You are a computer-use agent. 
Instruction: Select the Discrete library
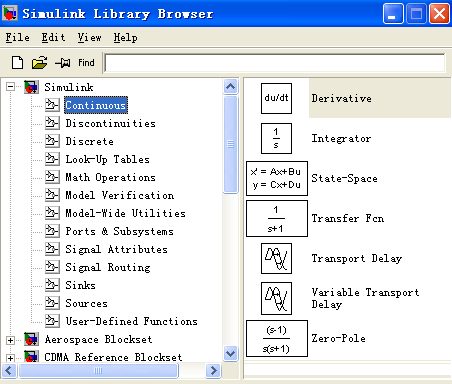tap(89, 141)
